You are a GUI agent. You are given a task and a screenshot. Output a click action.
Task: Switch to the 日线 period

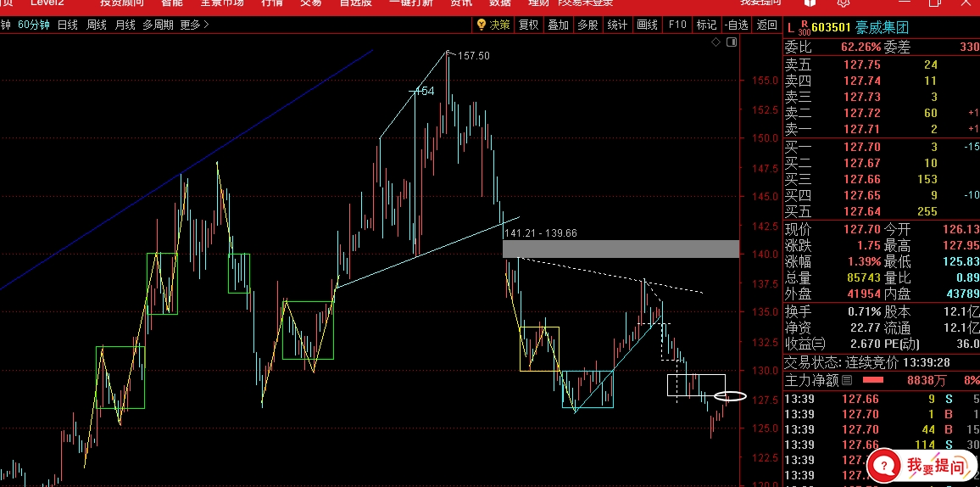click(x=68, y=25)
